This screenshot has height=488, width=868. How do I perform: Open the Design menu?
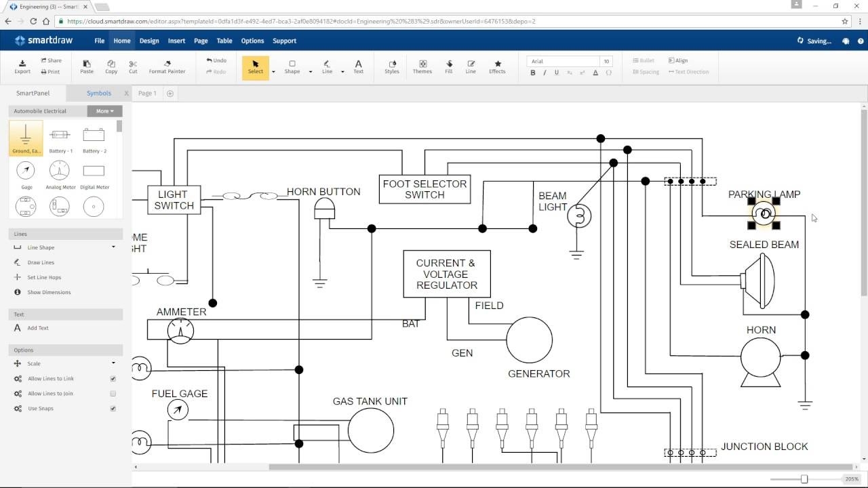click(x=149, y=41)
